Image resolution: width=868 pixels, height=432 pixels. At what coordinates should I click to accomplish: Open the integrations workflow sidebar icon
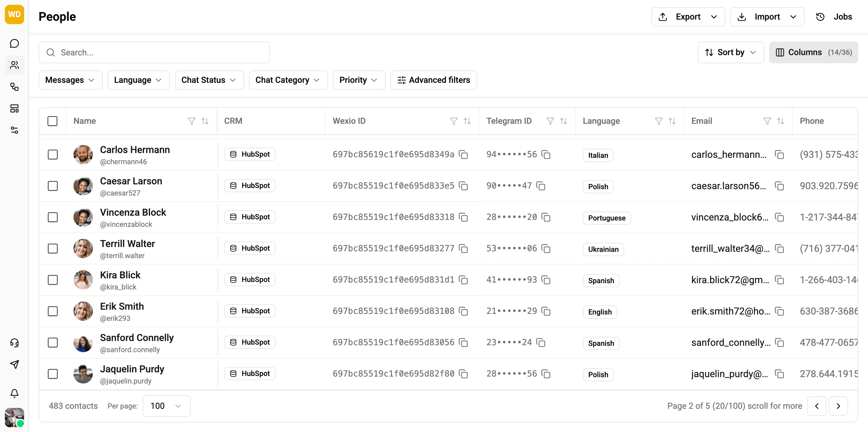(14, 87)
